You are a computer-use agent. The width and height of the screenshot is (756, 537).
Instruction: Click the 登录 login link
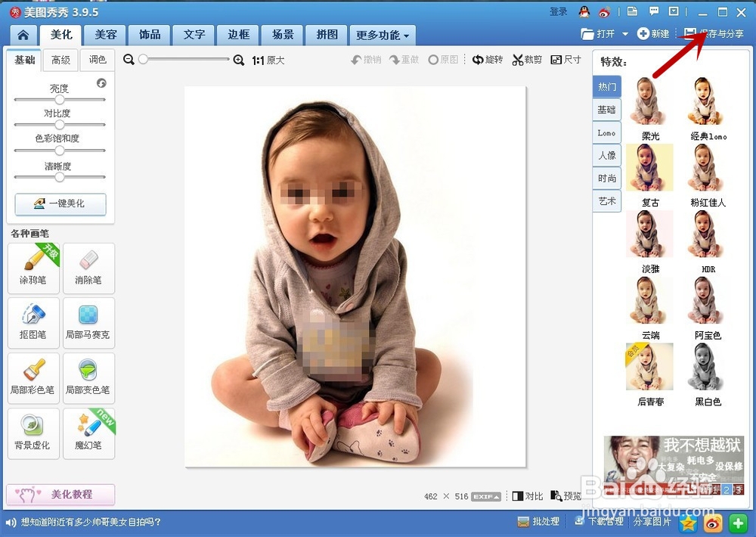click(559, 11)
